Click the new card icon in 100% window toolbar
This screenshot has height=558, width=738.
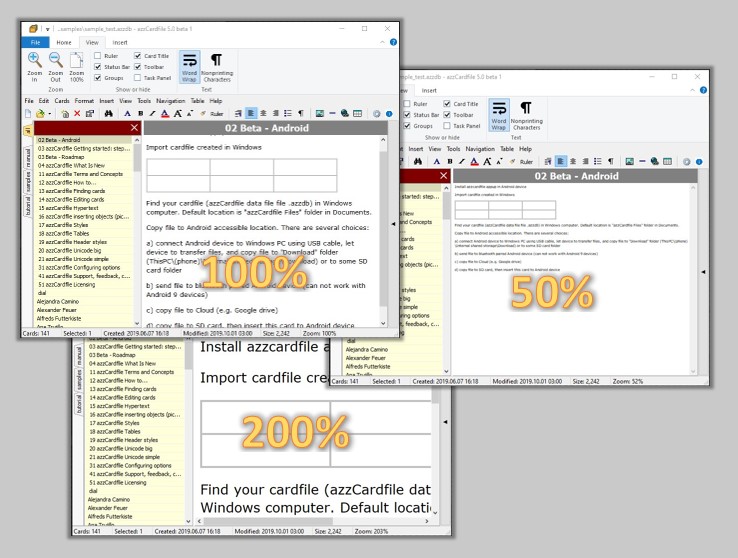(28, 113)
